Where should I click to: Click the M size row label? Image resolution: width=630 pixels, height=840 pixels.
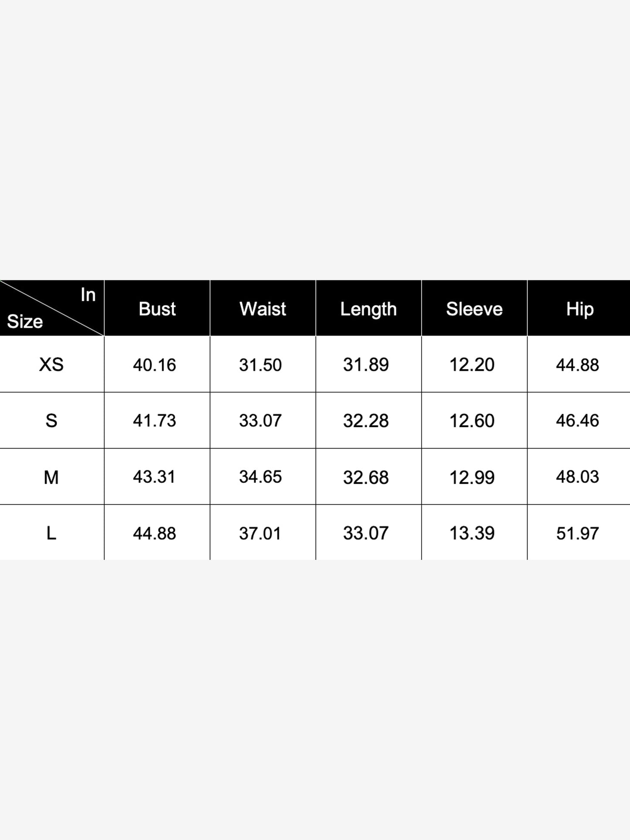point(51,477)
